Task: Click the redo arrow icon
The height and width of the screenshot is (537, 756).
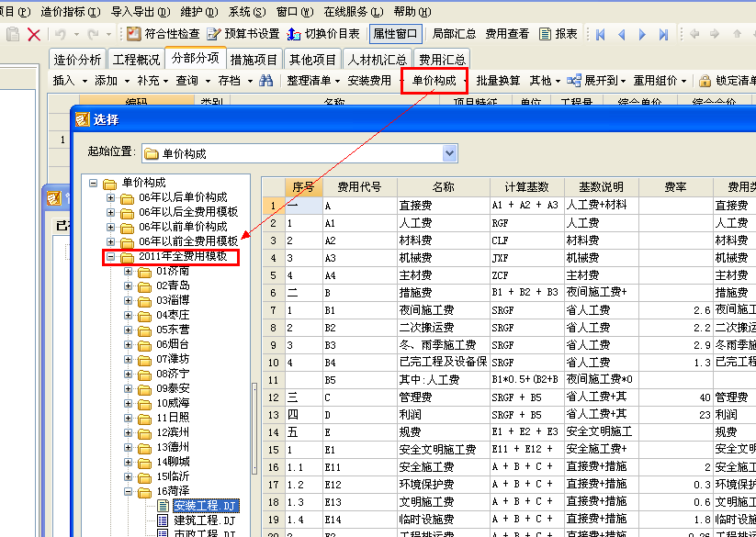Action: pyautogui.click(x=93, y=34)
